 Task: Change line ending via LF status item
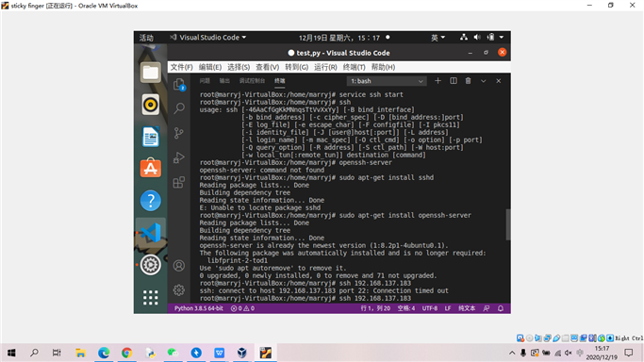coord(448,308)
